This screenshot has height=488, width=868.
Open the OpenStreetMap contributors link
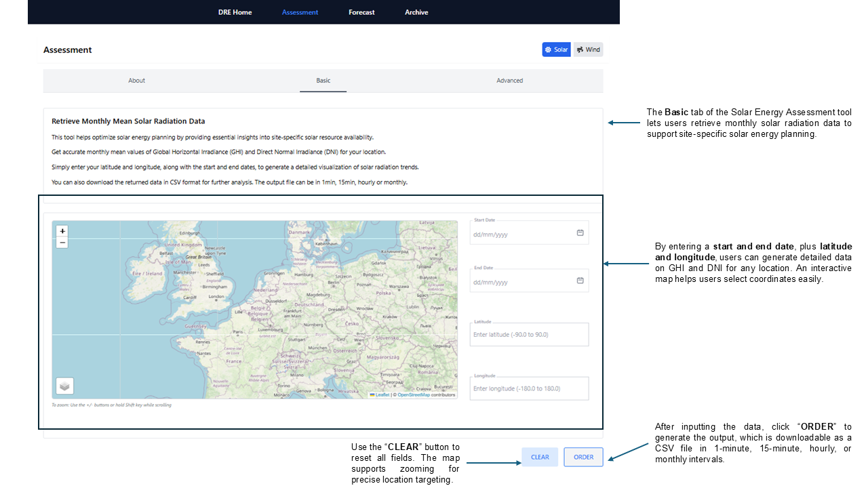[x=414, y=394]
